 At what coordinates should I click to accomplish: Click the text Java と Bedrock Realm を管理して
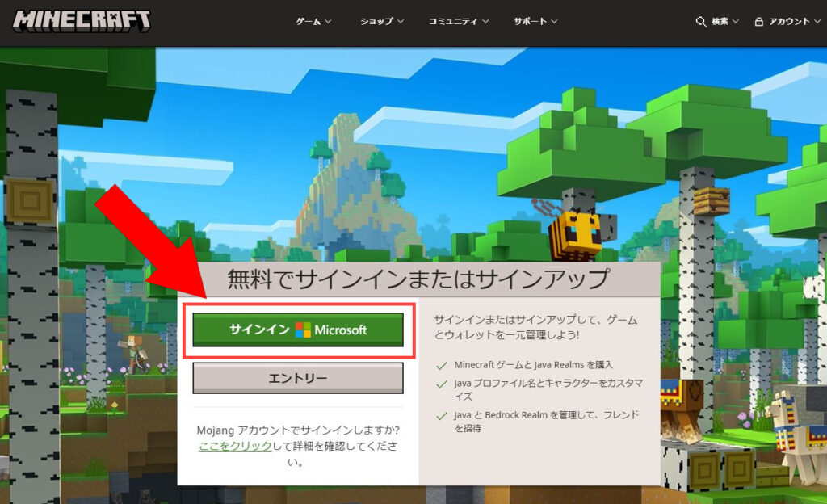point(526,415)
